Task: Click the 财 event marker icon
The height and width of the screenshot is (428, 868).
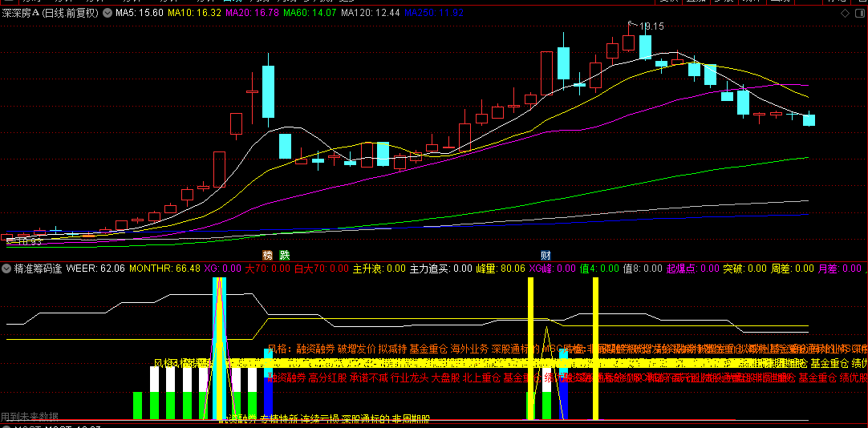Action: (x=546, y=256)
